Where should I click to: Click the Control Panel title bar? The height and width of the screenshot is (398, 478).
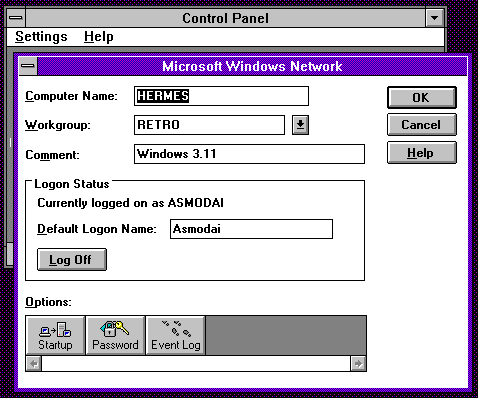tap(225, 18)
